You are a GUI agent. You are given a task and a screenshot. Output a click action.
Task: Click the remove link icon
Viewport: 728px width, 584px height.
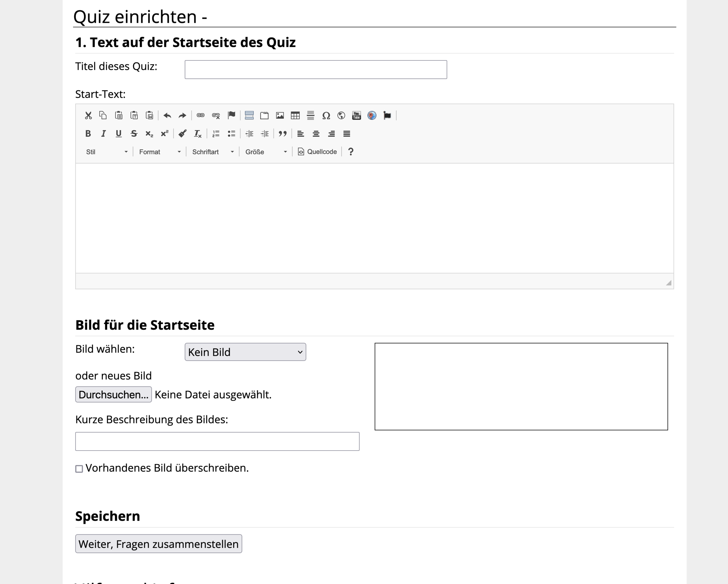pos(216,115)
